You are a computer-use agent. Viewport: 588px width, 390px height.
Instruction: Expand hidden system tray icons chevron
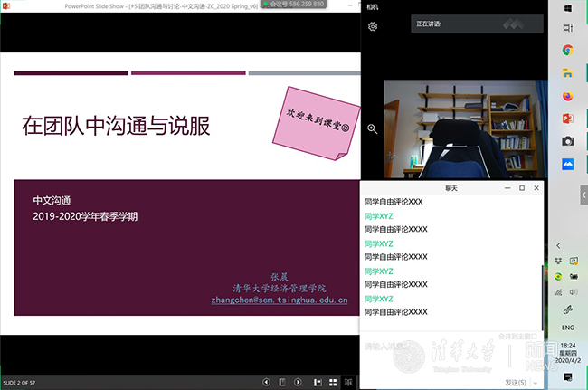pyautogui.click(x=558, y=245)
